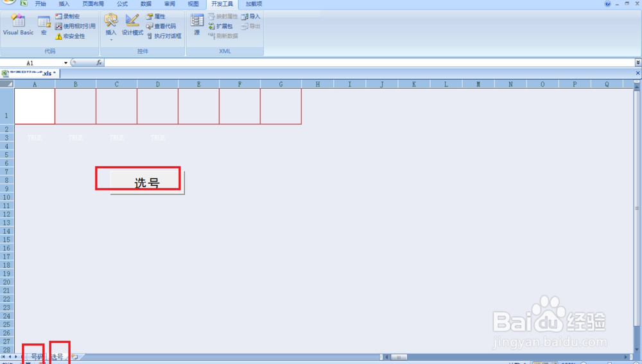Click previous sheet navigation arrow
The height and width of the screenshot is (364, 642).
(10, 357)
